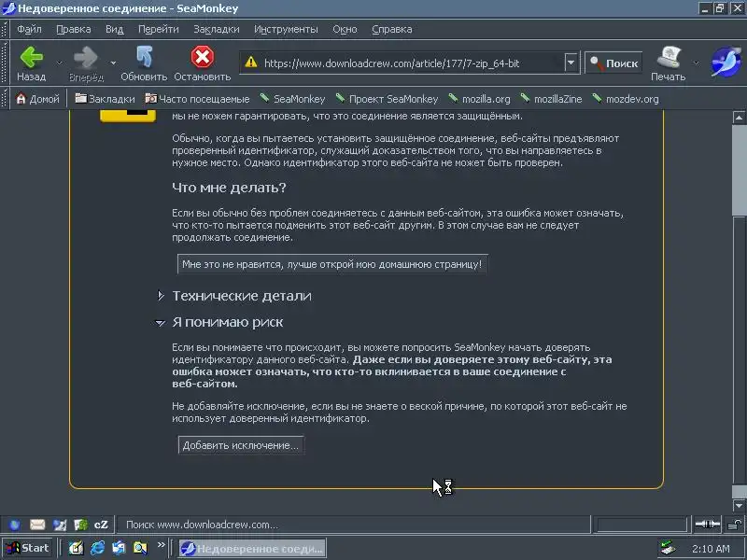Open the Часто посещаемые folder

(197, 99)
